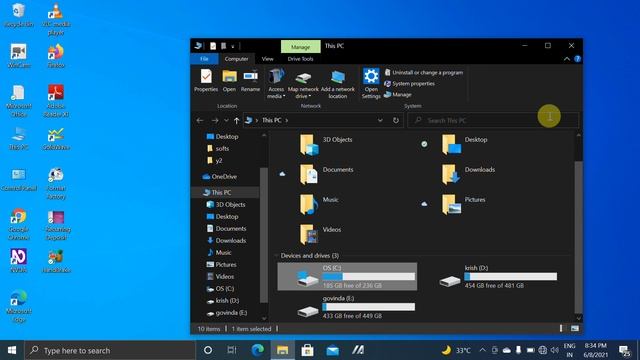
Task: Select the govinda (E:) drive tile
Action: (356, 307)
